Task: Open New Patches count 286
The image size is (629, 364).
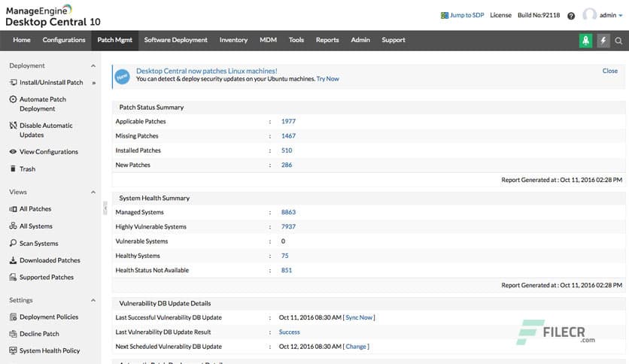Action: point(287,165)
